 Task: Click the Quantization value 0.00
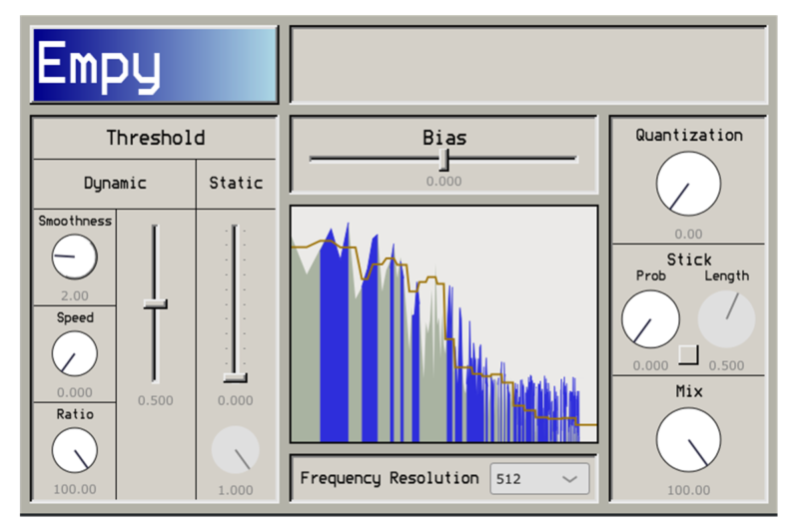(x=688, y=235)
